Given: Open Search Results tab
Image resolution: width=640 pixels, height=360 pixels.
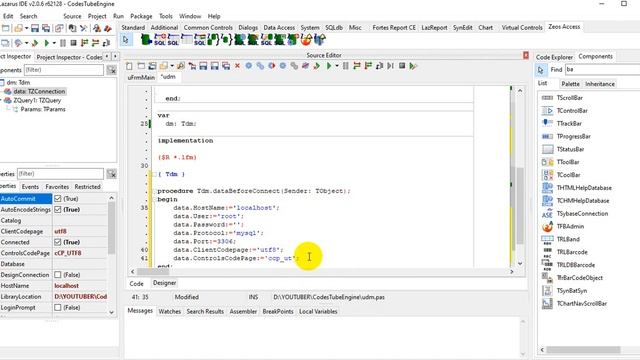Looking at the screenshot, I should pos(205,311).
